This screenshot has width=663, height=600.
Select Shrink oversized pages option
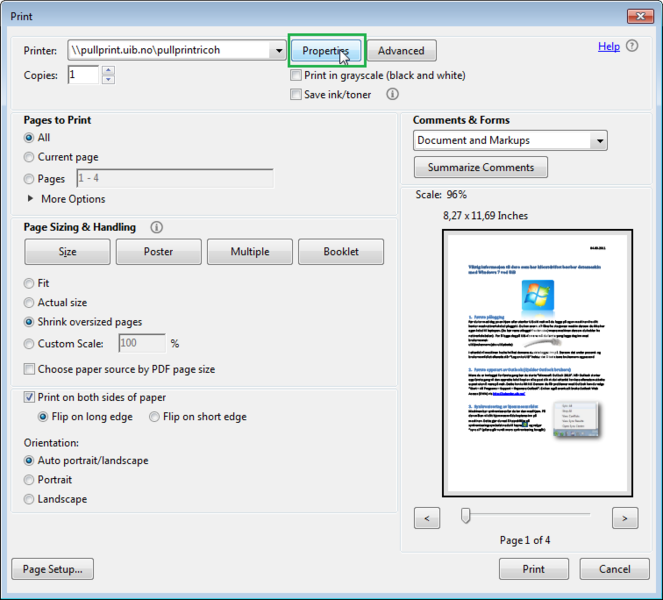(29, 322)
